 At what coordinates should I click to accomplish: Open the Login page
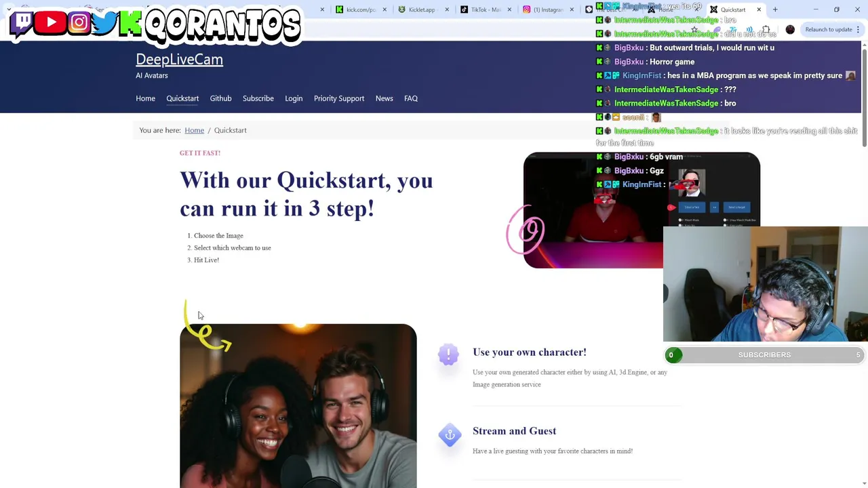294,98
